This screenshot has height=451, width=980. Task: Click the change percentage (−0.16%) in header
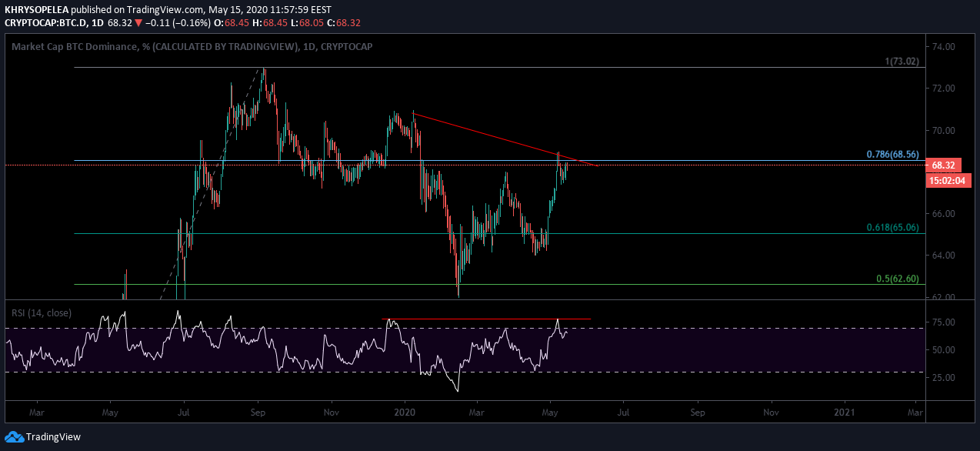pyautogui.click(x=191, y=23)
